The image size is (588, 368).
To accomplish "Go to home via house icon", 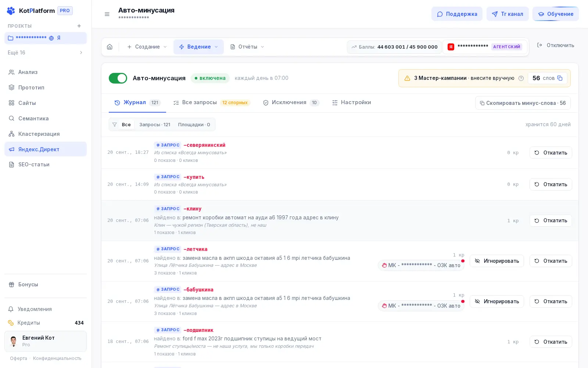I will [110, 47].
